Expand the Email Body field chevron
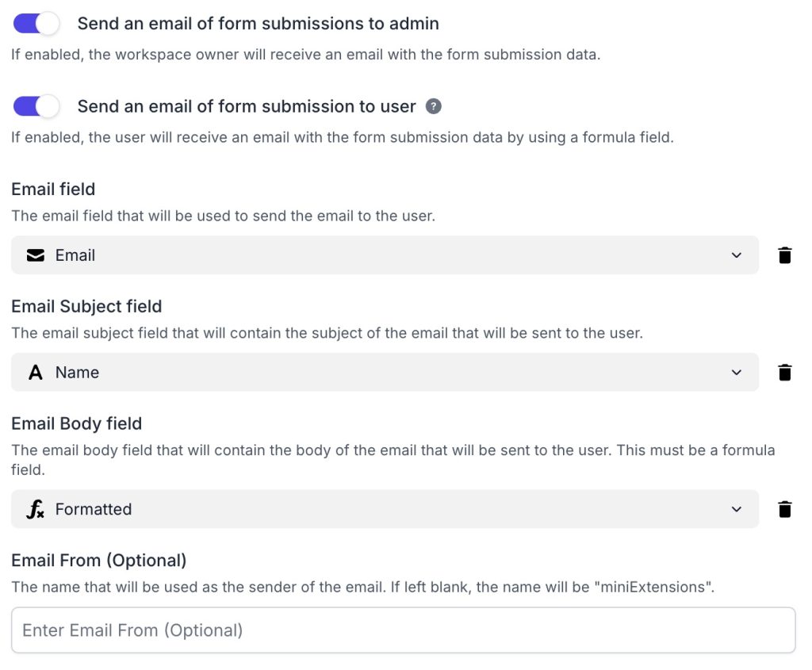Viewport: 812px width, 670px height. coord(737,509)
